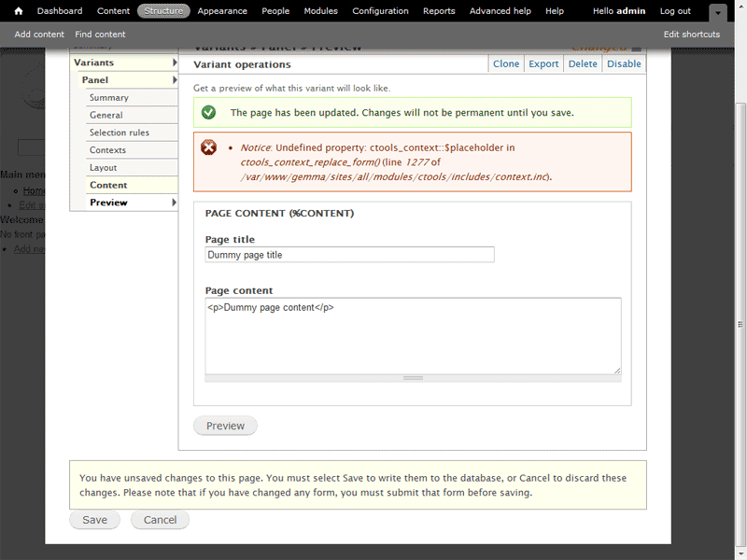This screenshot has height=560, width=747.
Task: Click Edit shortcuts link
Action: 691,35
